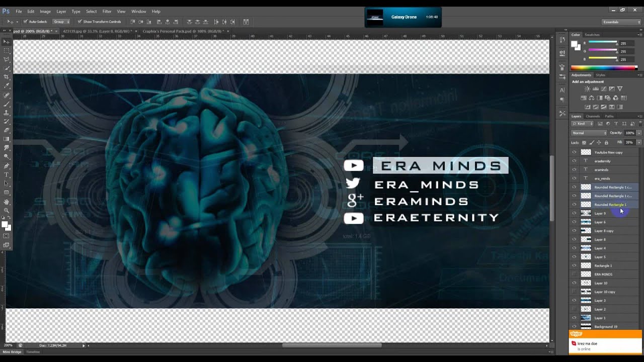
Task: Select the Gradient tool
Action: click(x=7, y=139)
